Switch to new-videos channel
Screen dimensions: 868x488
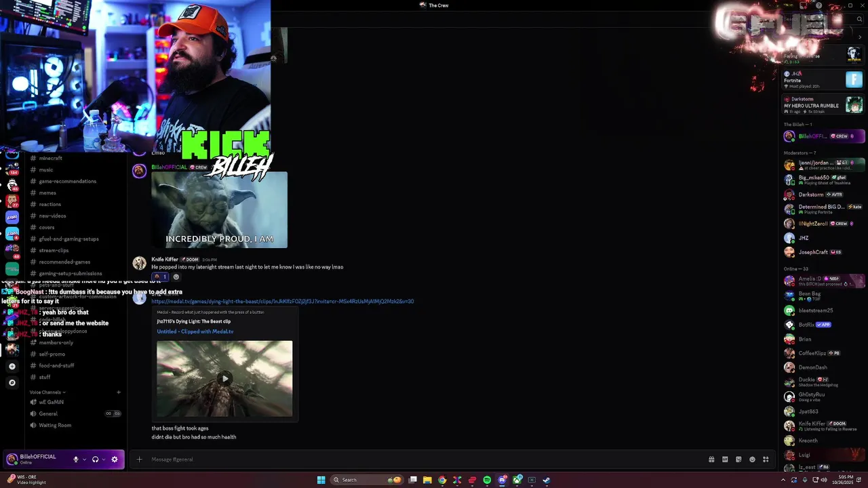point(75,216)
